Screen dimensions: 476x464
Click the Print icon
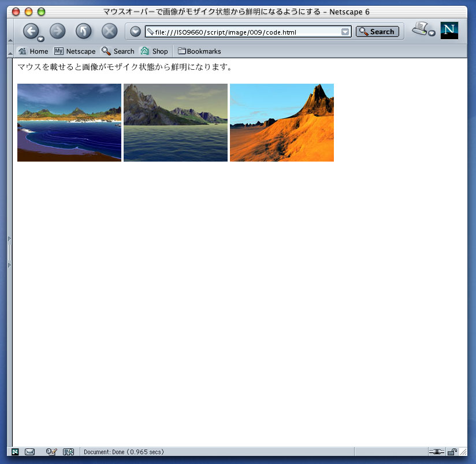(420, 28)
